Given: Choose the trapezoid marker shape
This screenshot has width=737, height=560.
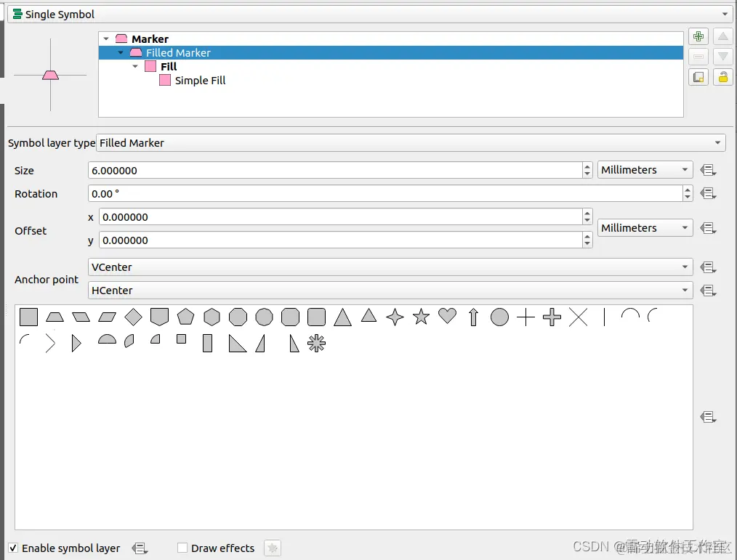Looking at the screenshot, I should click(x=55, y=317).
